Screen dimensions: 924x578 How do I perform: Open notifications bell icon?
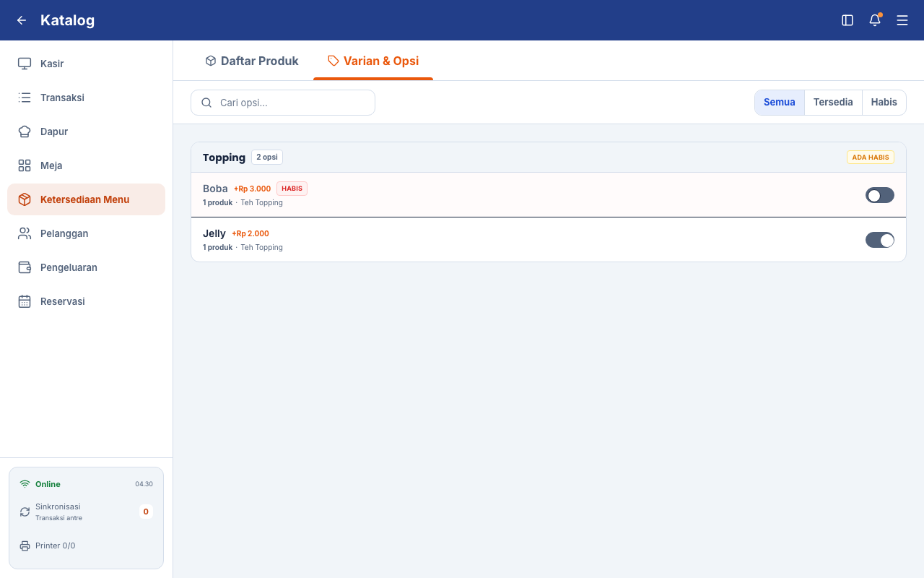[x=875, y=20]
